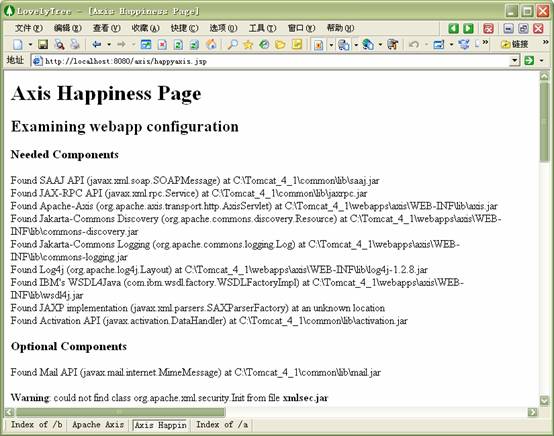
Task: Open the dropdown arrow next to New page icon
Action: coord(30,45)
